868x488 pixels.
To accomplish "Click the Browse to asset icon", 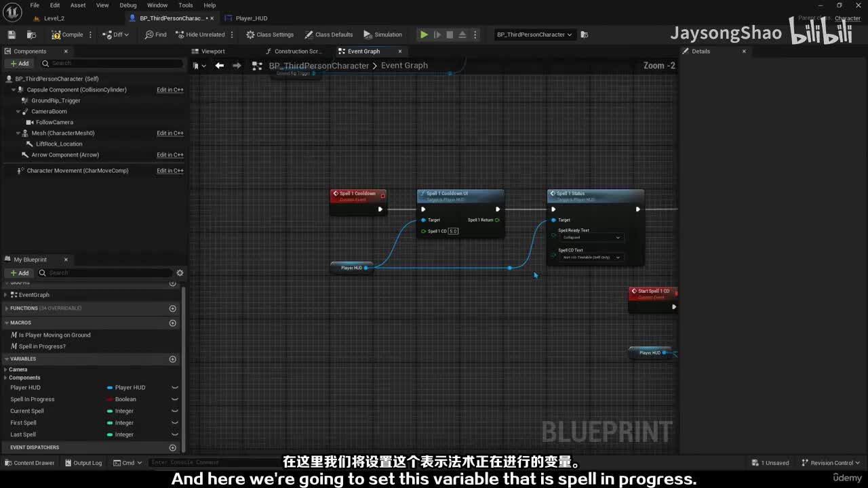I will 31,35.
